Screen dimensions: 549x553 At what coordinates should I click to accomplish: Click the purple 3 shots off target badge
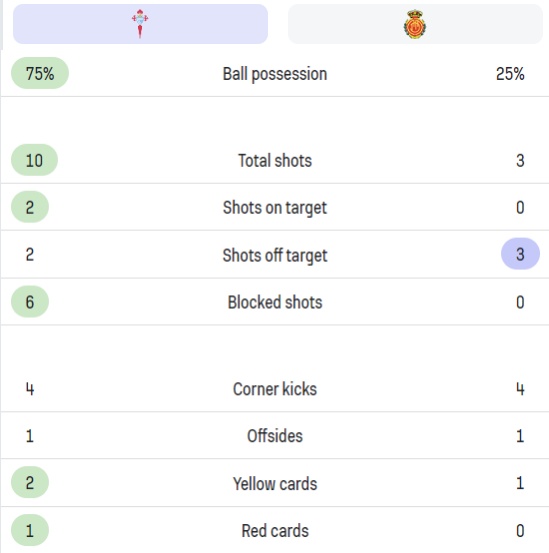[520, 254]
